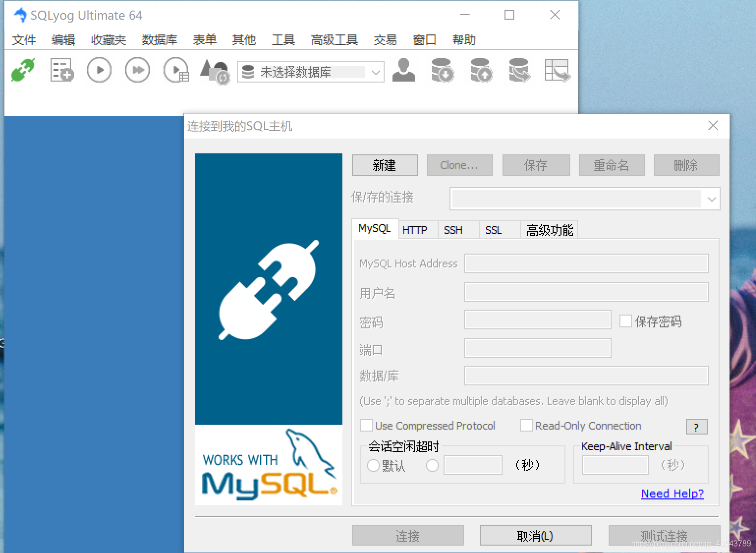Open the schema designer table icon
The width and height of the screenshot is (756, 553).
pos(558,70)
